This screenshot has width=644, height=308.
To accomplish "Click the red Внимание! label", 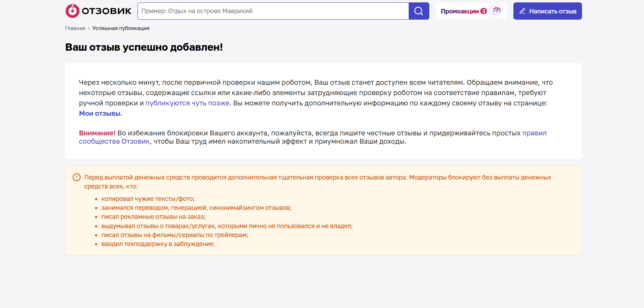I will pos(97,133).
